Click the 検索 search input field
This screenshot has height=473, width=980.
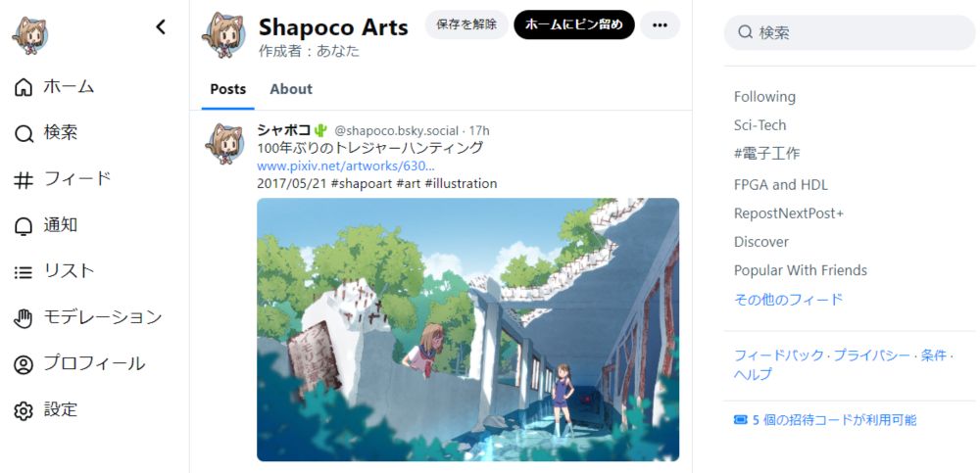coord(850,32)
